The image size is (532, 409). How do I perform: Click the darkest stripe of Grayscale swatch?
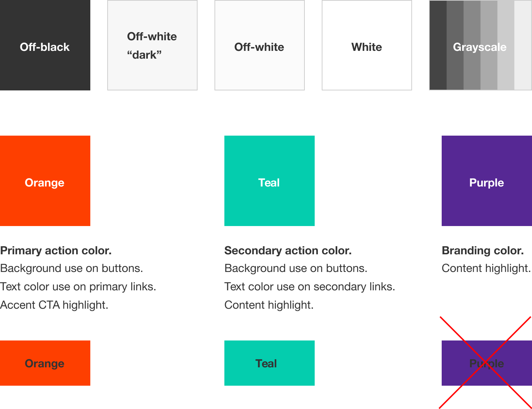coord(438,45)
